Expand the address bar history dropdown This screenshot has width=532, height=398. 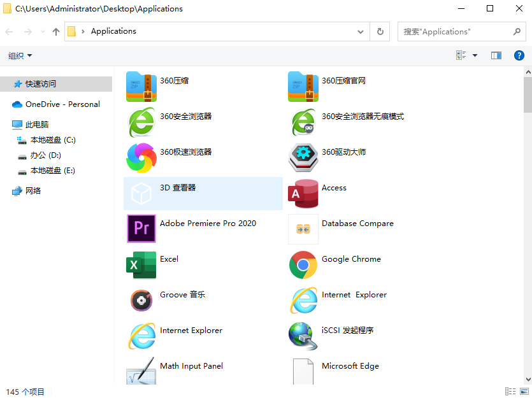[x=361, y=31]
